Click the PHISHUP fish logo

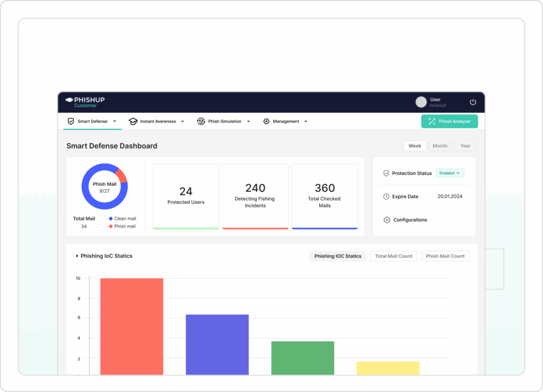pos(69,100)
